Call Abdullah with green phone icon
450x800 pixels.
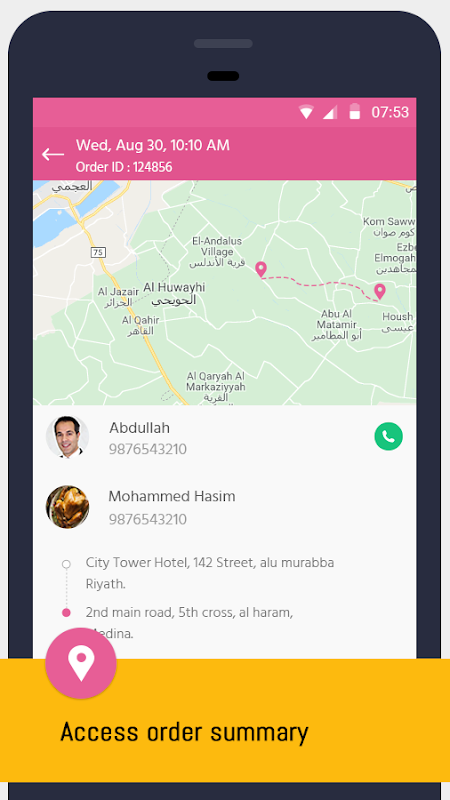point(388,436)
